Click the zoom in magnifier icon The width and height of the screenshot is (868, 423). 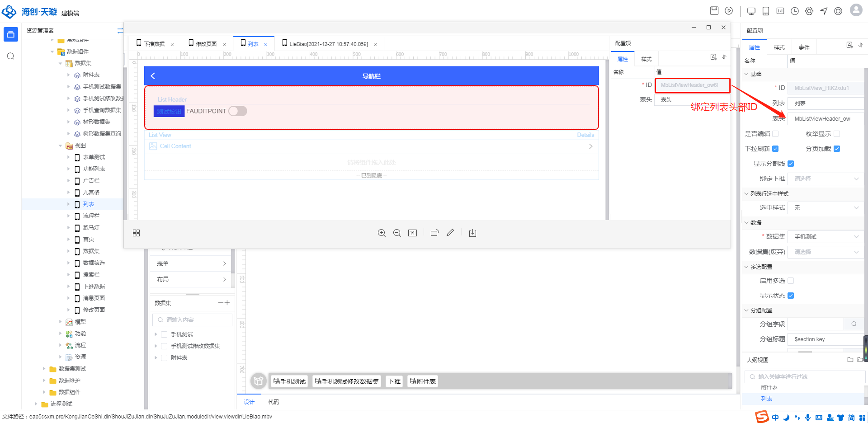382,233
